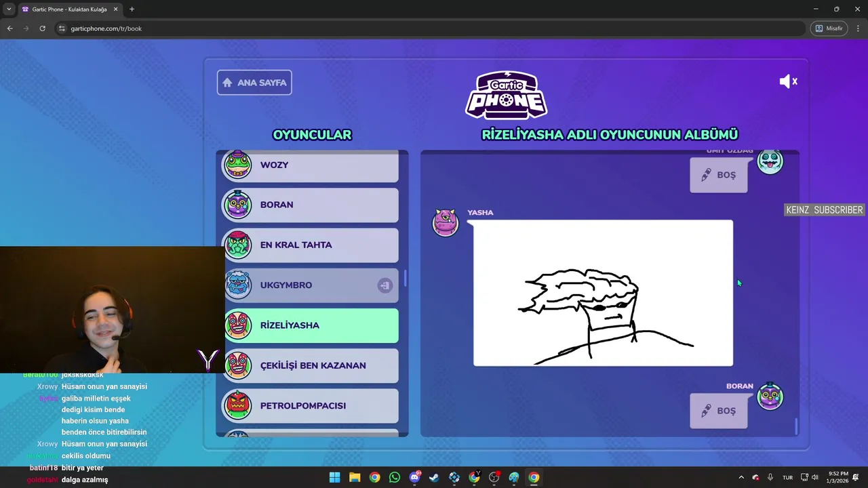Click the album panel scrollbar

tap(796, 426)
